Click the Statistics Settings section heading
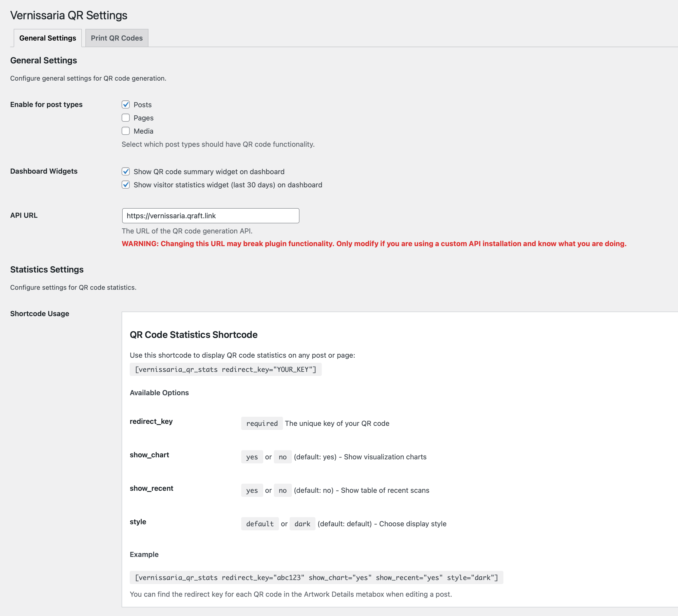 coord(47,269)
